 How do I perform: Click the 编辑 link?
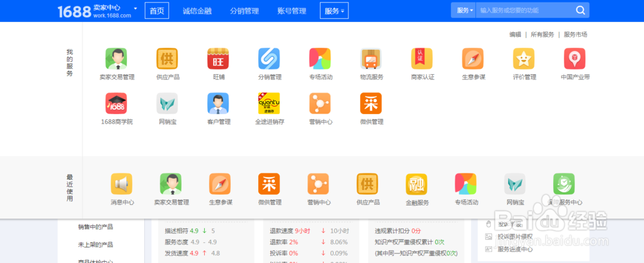click(515, 35)
